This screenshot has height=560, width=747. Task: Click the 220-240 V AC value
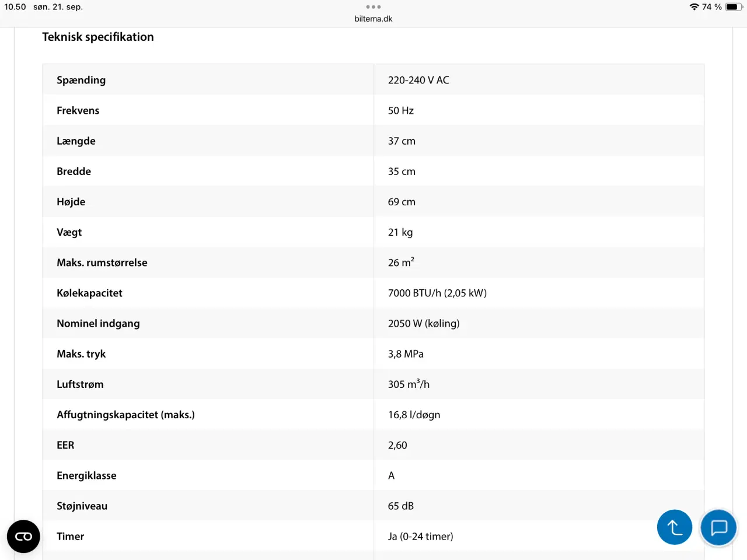418,80
